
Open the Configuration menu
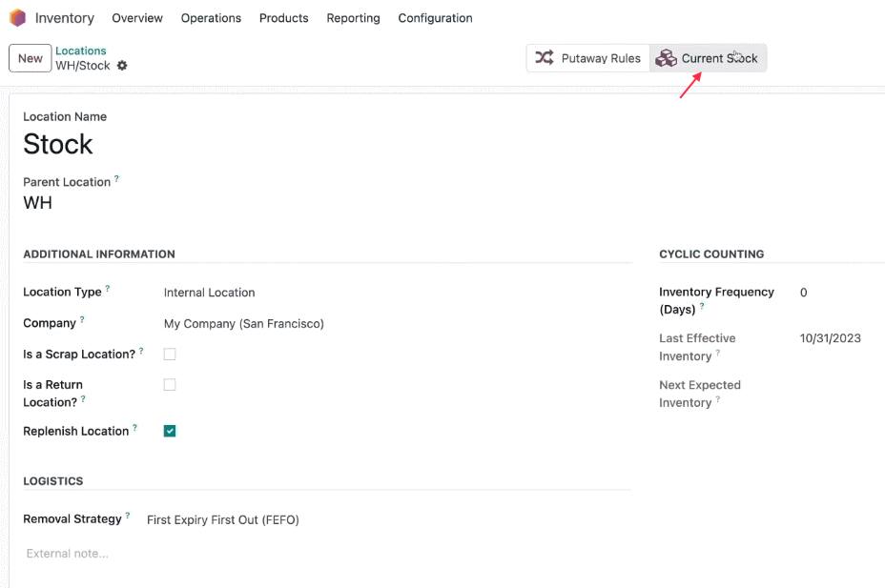tap(435, 18)
